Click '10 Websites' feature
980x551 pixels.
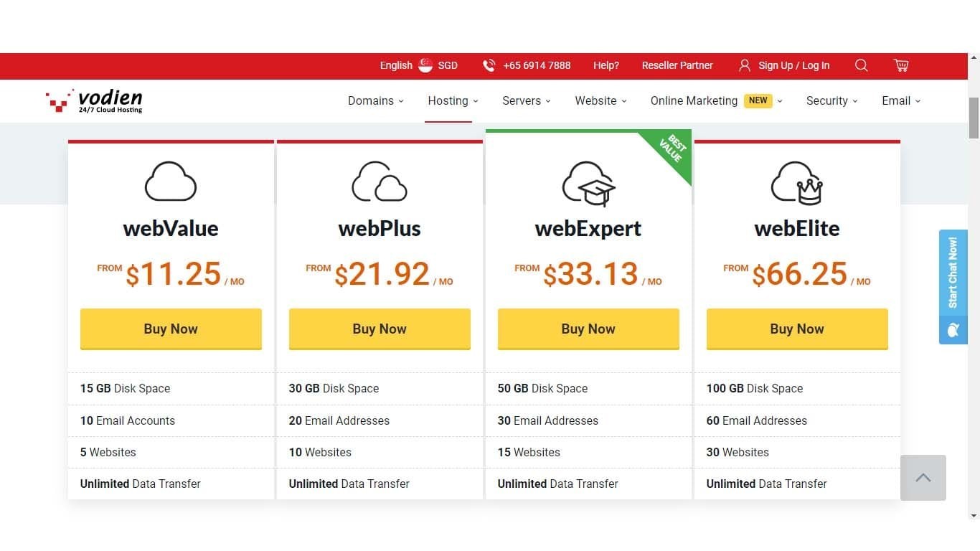(321, 453)
